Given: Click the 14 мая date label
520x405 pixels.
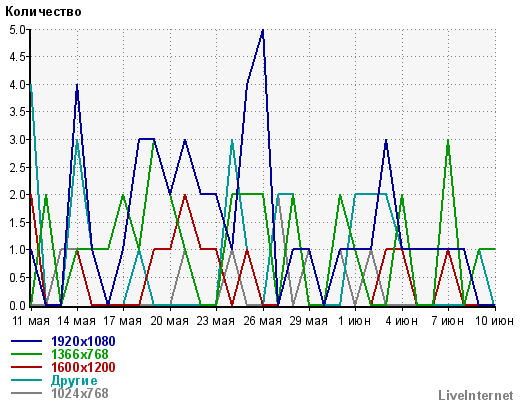Looking at the screenshot, I should [77, 321].
